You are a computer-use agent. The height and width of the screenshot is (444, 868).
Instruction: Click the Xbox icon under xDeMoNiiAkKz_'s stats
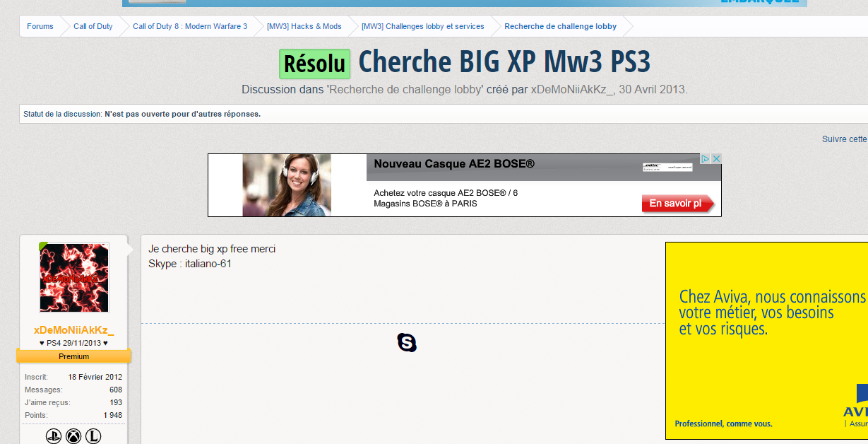pyautogui.click(x=73, y=437)
